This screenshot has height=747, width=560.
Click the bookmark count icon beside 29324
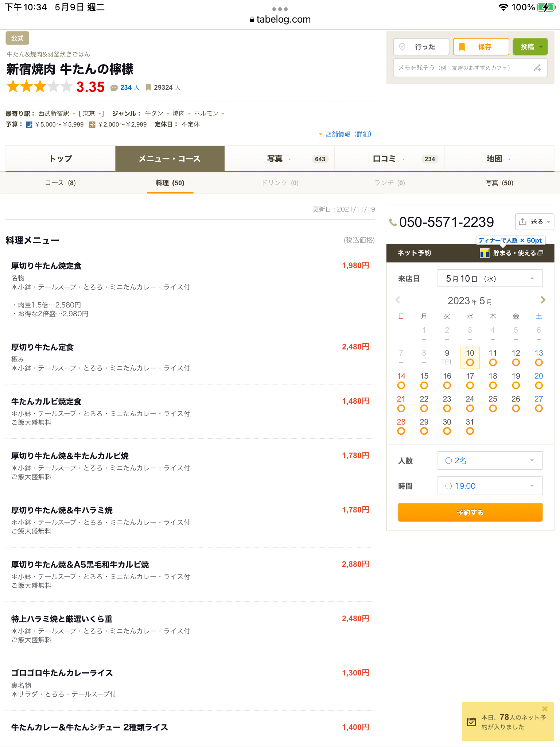point(148,87)
